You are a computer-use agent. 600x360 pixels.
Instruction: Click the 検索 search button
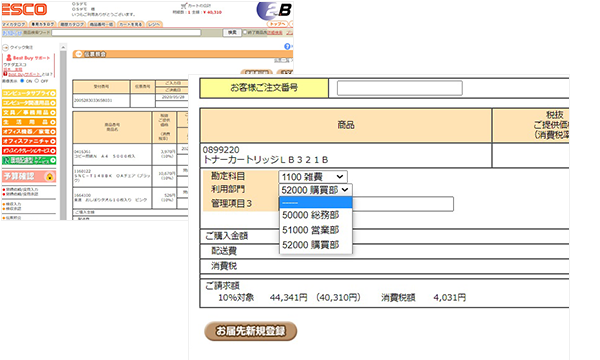click(232, 33)
